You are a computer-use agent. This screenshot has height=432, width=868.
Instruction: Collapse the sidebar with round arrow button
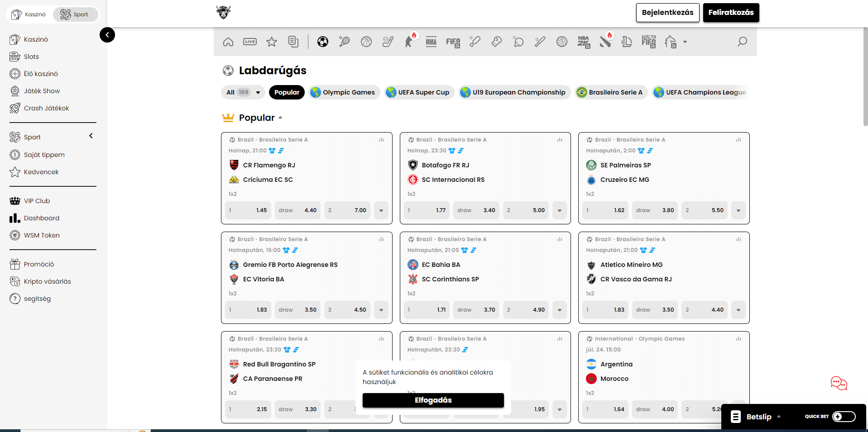coord(107,35)
